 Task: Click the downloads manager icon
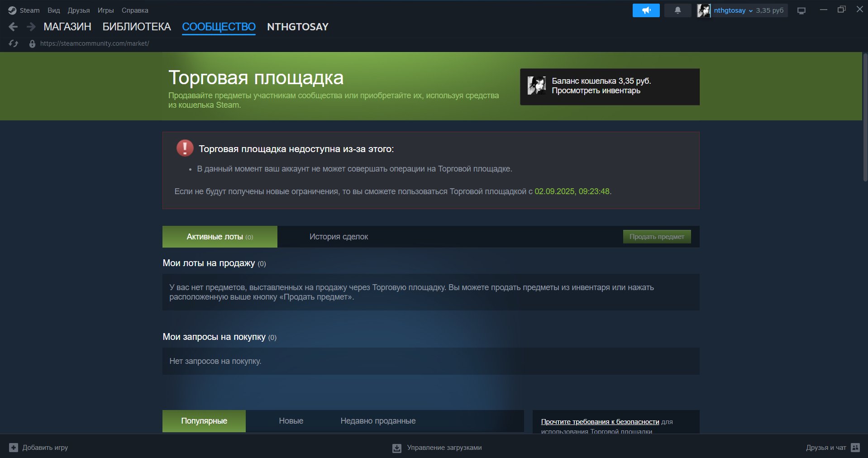[397, 448]
